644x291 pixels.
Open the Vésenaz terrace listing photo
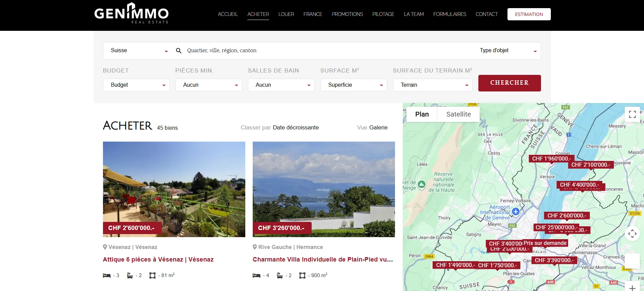click(174, 189)
